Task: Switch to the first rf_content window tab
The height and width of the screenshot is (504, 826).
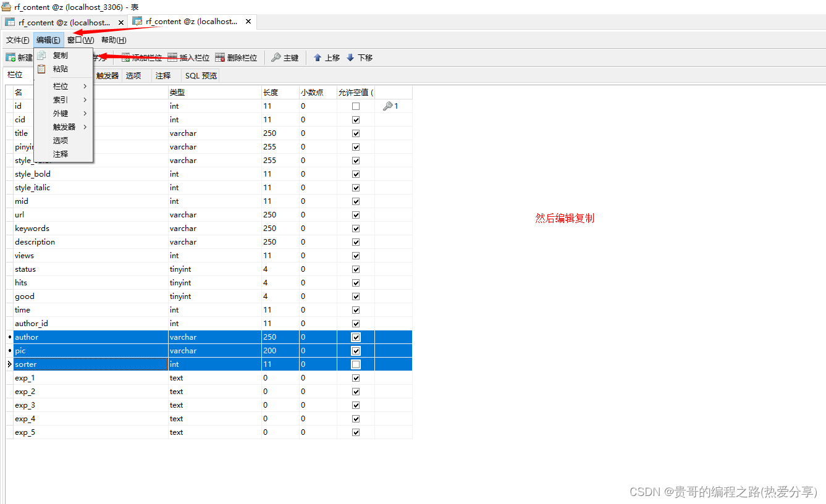Action: click(x=65, y=22)
